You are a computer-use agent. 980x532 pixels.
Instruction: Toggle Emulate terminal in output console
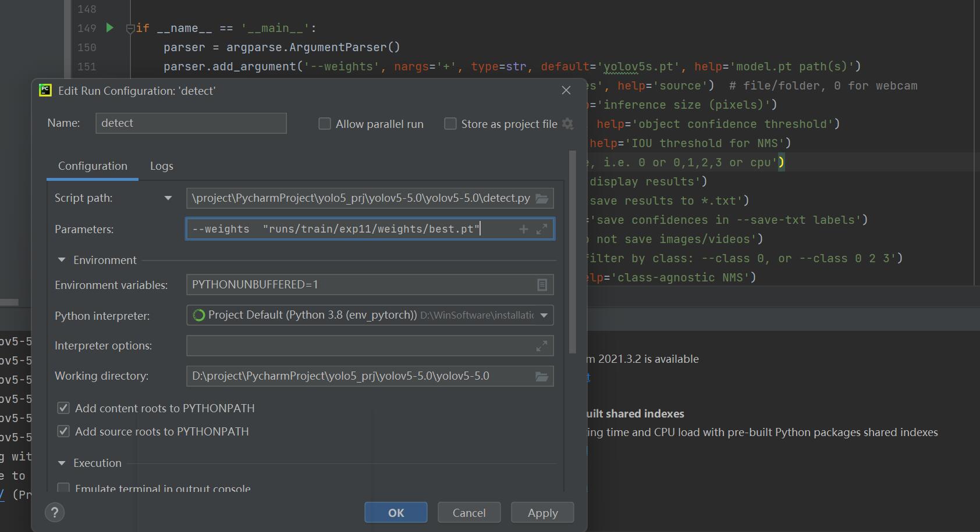tap(63, 487)
